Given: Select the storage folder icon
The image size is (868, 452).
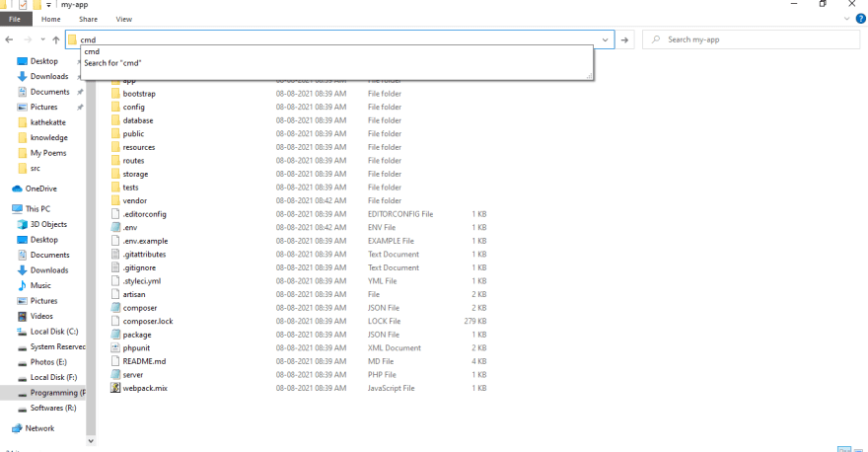Looking at the screenshot, I should click(115, 174).
